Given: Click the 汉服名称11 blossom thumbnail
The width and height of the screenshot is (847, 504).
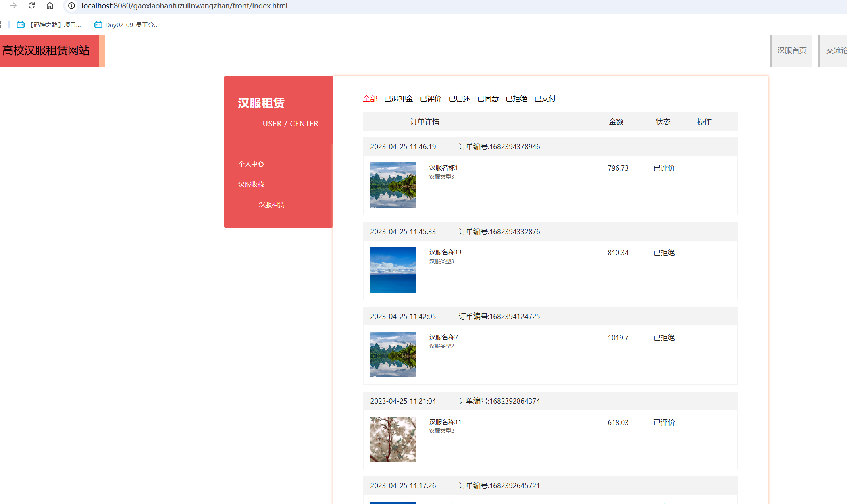Looking at the screenshot, I should click(x=393, y=439).
